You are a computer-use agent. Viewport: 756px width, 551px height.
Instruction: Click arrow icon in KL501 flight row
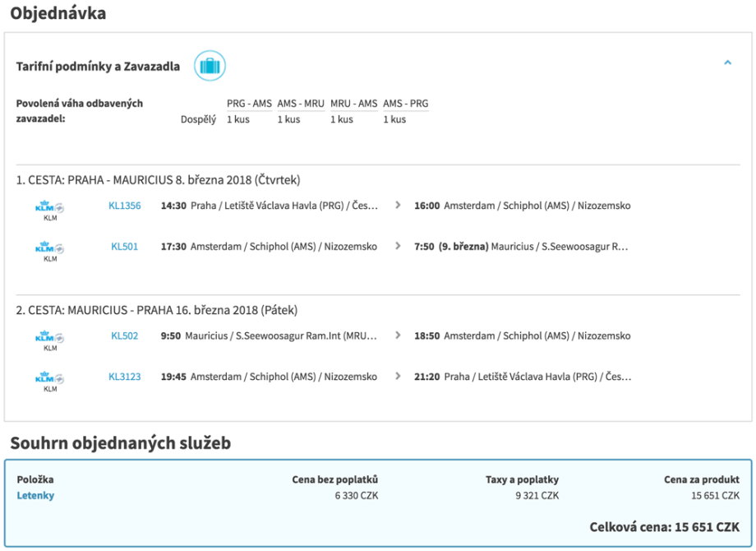pyautogui.click(x=398, y=246)
